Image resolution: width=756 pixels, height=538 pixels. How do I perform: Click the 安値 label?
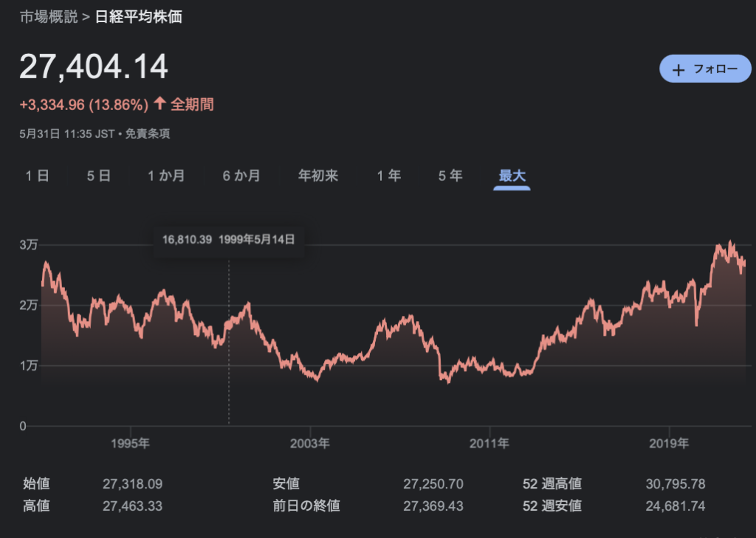[286, 483]
